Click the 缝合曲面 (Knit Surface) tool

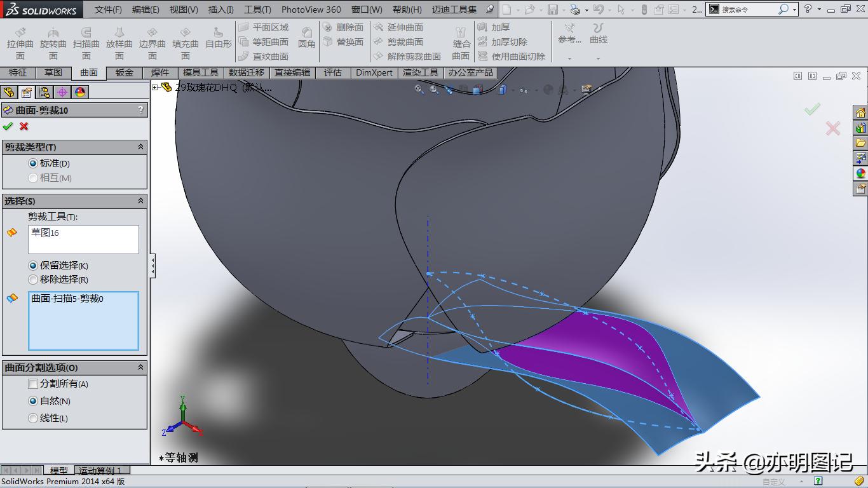pos(461,41)
